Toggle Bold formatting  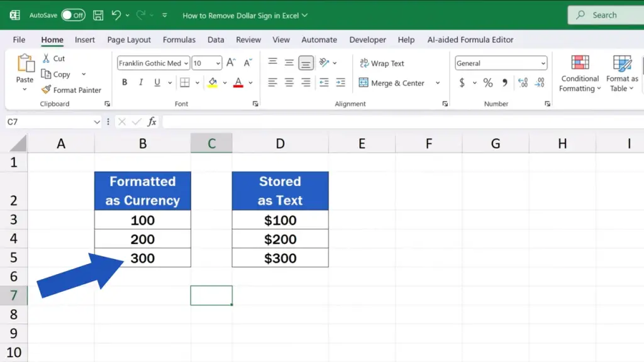click(125, 83)
